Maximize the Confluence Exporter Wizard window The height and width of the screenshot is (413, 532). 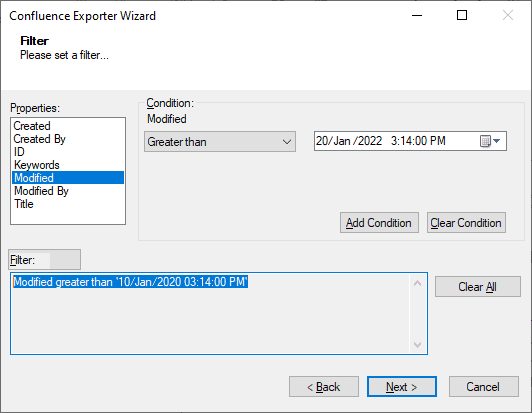tap(462, 15)
